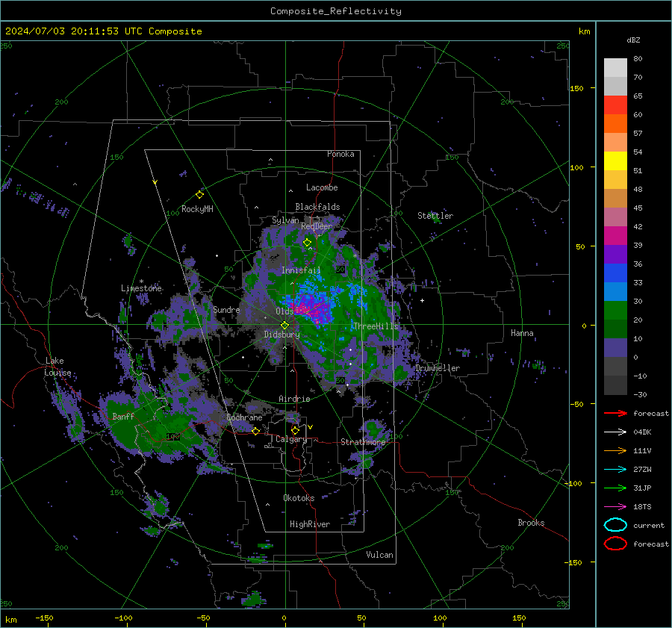Image resolution: width=672 pixels, height=628 pixels.
Task: Click yellow diamond at radar center near Didsbury
Action: 284,326
